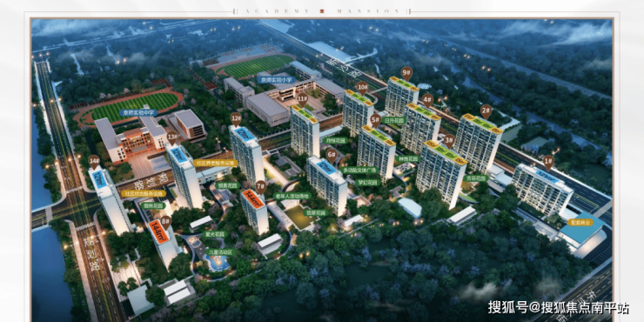The width and height of the screenshot is (644, 322).
Task: Click the 1# building pin marker
Action: point(548,162)
